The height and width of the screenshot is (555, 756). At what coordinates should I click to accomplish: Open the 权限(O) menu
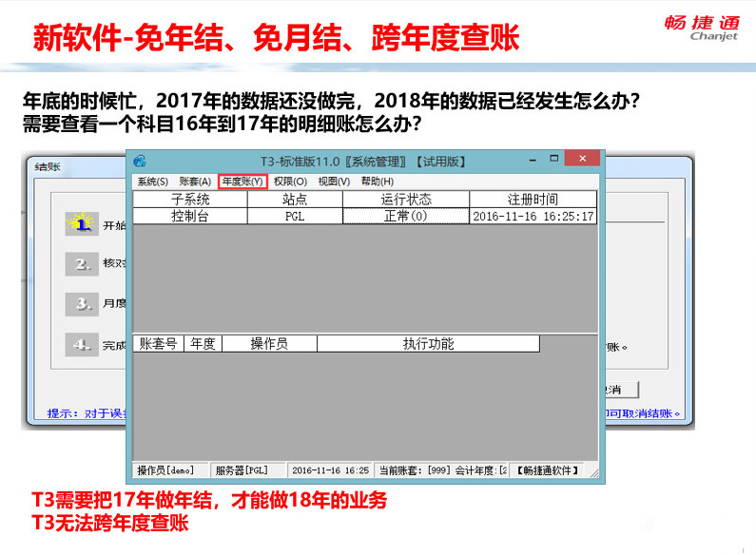pyautogui.click(x=290, y=182)
